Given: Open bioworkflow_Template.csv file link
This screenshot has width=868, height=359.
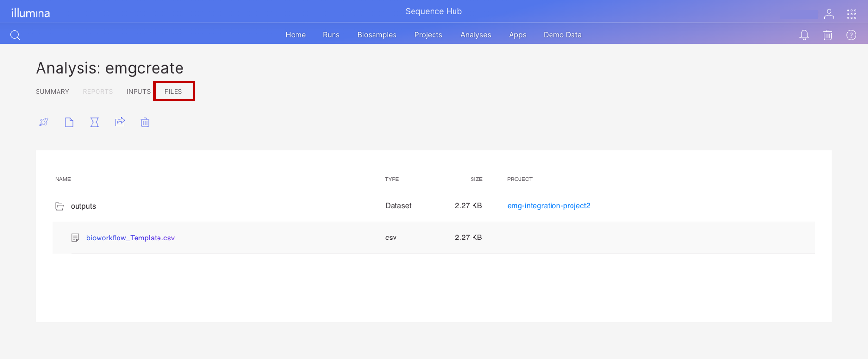Looking at the screenshot, I should click(x=130, y=238).
